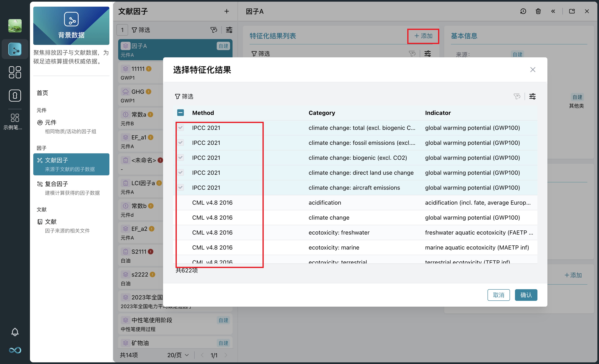
Task: Open the apps grid icon in sidebar
Action: 15,72
